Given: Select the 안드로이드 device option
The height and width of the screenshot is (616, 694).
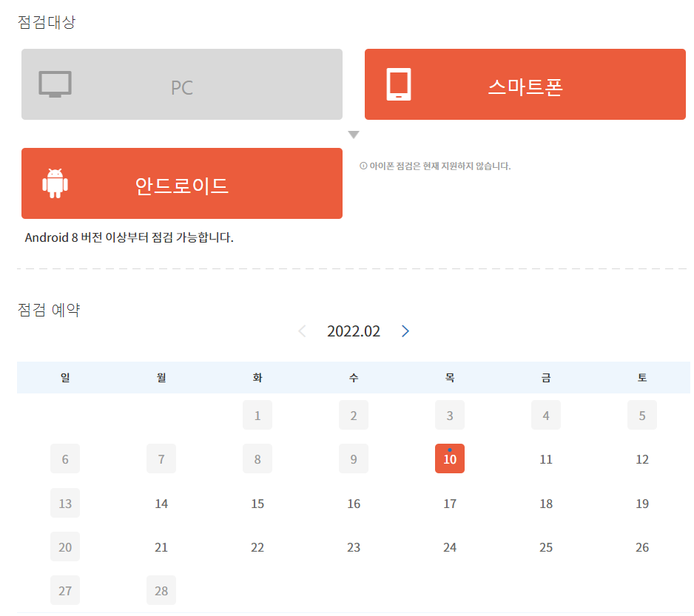Looking at the screenshot, I should pyautogui.click(x=182, y=183).
